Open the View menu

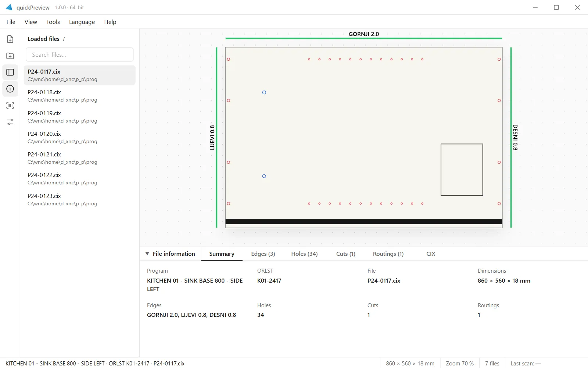click(31, 22)
